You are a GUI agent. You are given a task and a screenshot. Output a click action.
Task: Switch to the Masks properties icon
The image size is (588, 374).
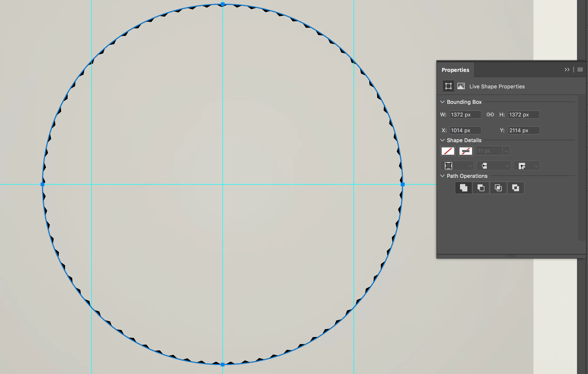coord(461,86)
